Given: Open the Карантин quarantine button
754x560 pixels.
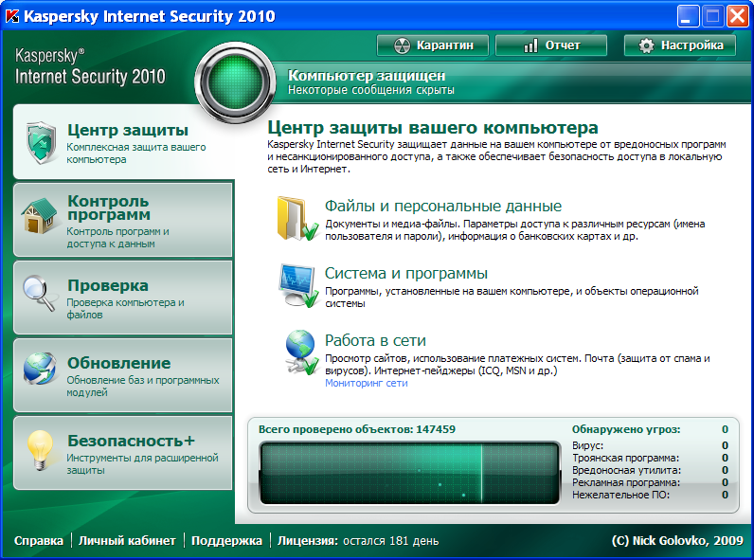Looking at the screenshot, I should (x=432, y=45).
